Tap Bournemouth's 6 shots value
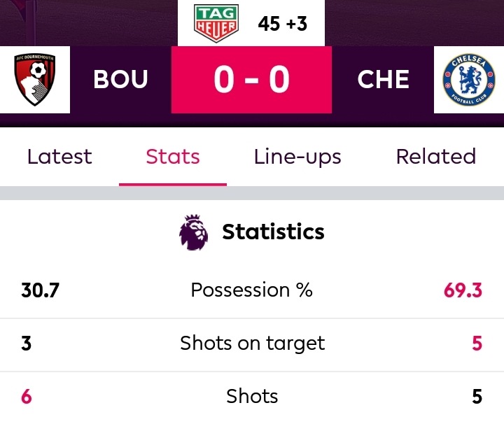504x424 pixels. (x=27, y=397)
